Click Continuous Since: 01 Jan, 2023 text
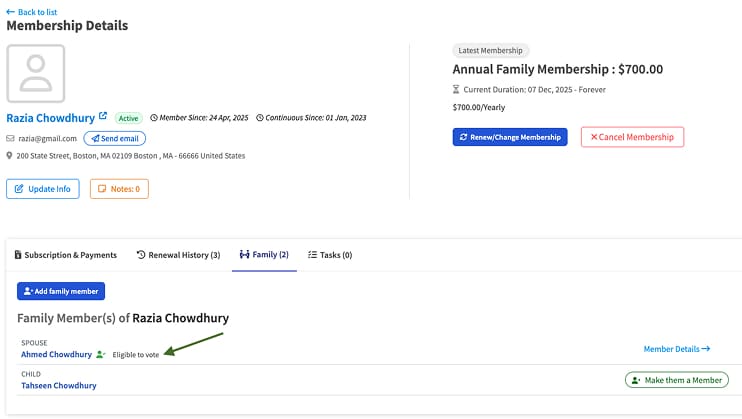The image size is (742, 419). coord(316,118)
